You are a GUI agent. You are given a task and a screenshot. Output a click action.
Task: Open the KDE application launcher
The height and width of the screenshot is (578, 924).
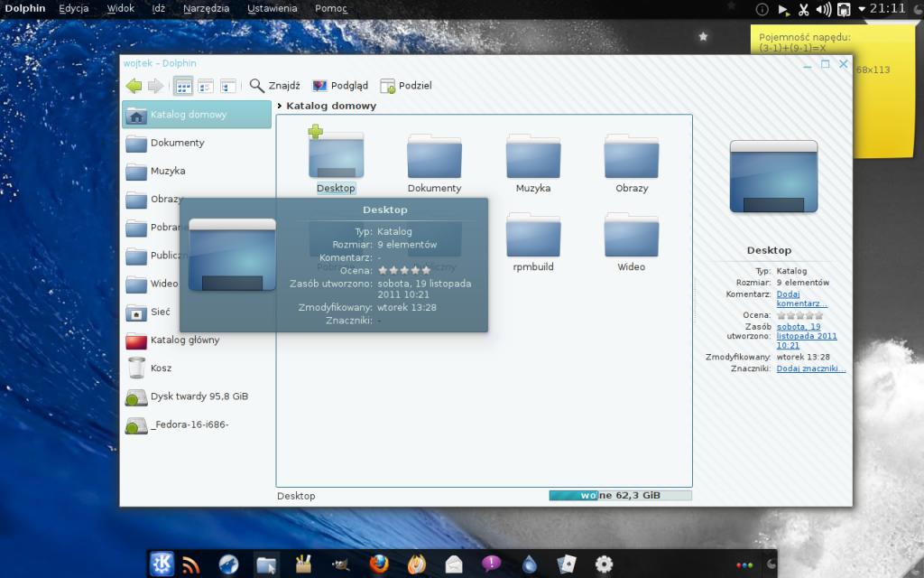(x=162, y=564)
